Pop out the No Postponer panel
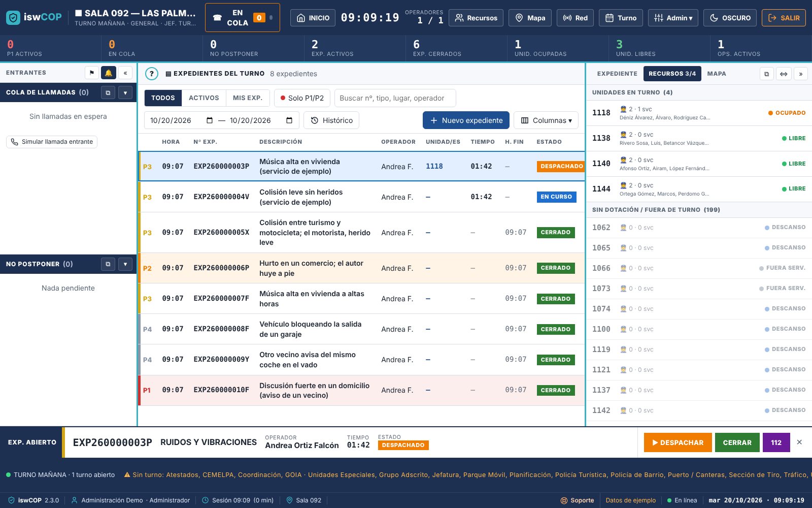This screenshot has height=508, width=812. coord(108,264)
